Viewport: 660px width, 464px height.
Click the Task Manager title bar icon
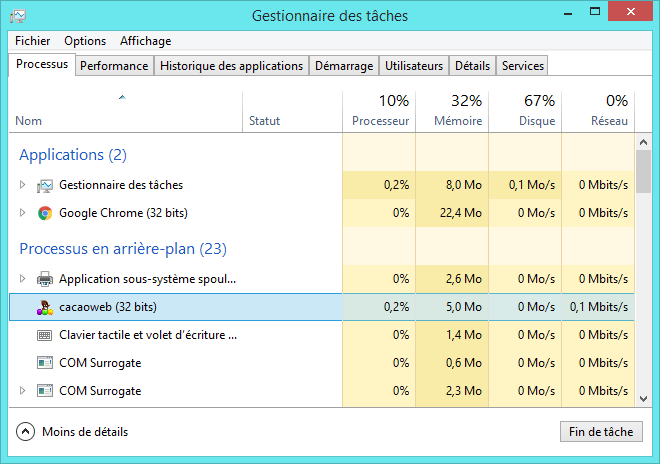point(18,16)
